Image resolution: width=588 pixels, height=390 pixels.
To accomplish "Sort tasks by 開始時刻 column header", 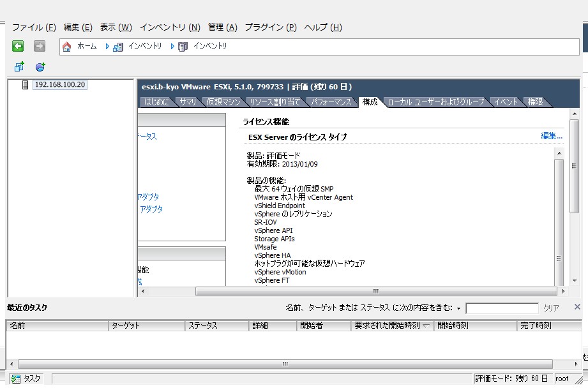I will pyautogui.click(x=475, y=326).
